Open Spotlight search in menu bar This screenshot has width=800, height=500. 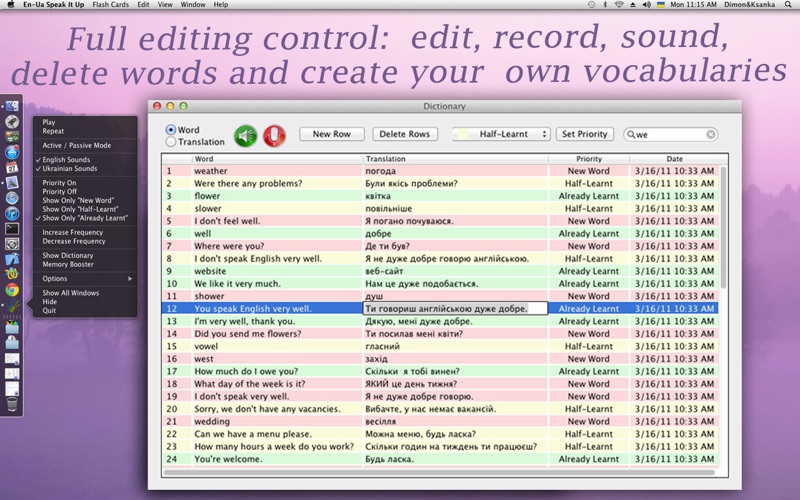point(790,5)
